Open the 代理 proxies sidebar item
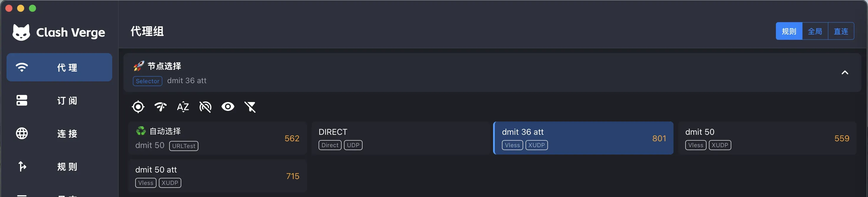Viewport: 868px width, 197px height. [x=59, y=67]
